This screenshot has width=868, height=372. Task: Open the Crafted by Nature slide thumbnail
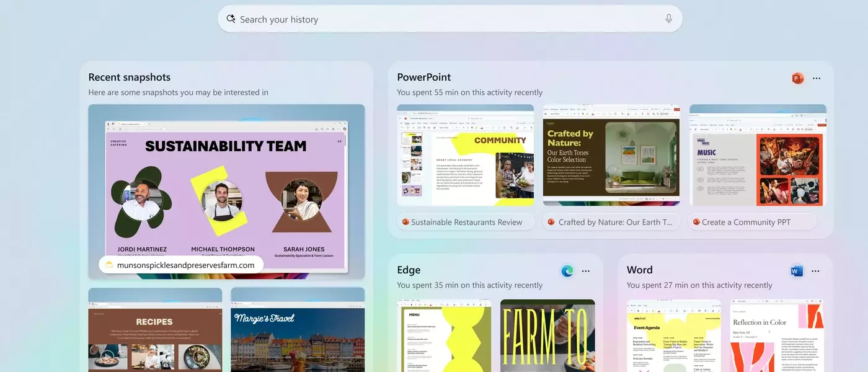pos(611,155)
